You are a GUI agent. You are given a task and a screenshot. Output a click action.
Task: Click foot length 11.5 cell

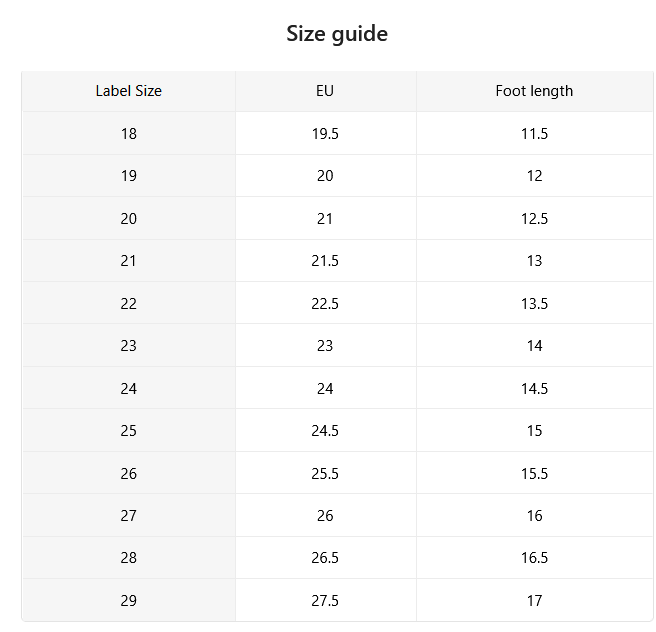click(535, 133)
